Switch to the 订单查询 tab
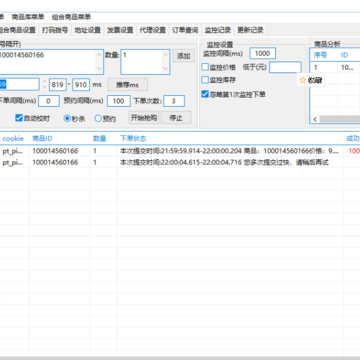This screenshot has height=360, width=360. pos(185,30)
